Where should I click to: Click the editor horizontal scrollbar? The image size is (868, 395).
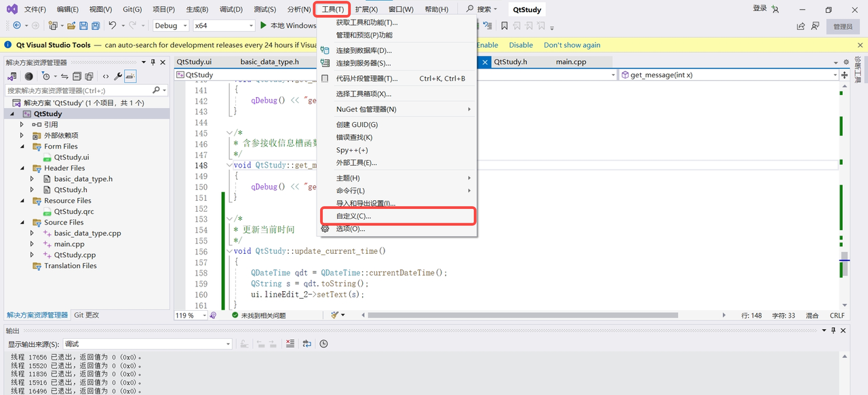pyautogui.click(x=542, y=316)
